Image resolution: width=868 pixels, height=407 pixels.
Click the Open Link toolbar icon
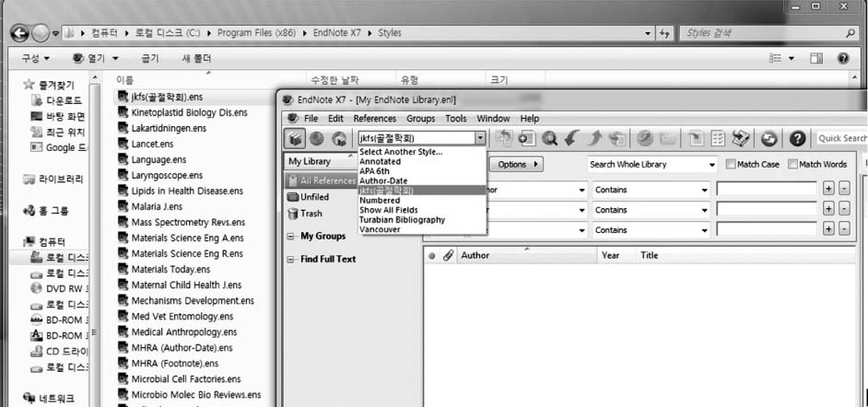pyautogui.click(x=644, y=138)
